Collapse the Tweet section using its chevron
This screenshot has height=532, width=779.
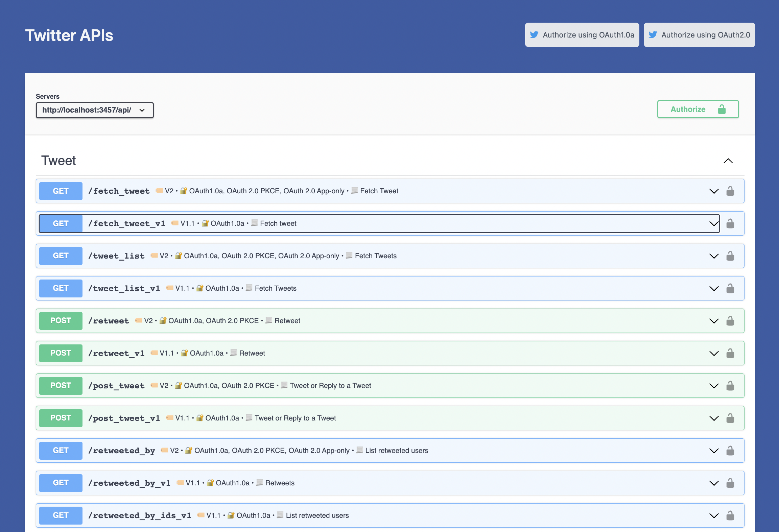click(728, 161)
